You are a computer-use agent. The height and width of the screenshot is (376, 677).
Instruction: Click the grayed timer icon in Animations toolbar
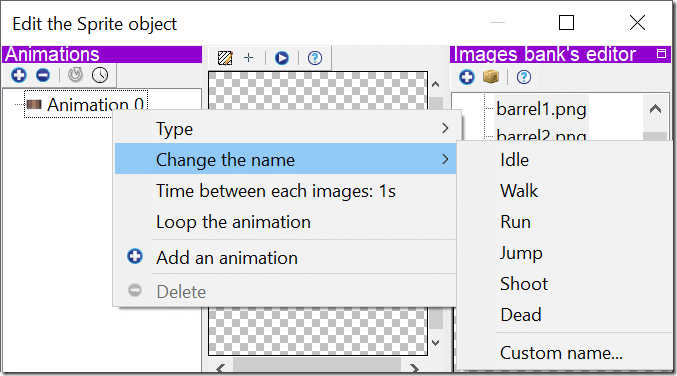(x=75, y=75)
